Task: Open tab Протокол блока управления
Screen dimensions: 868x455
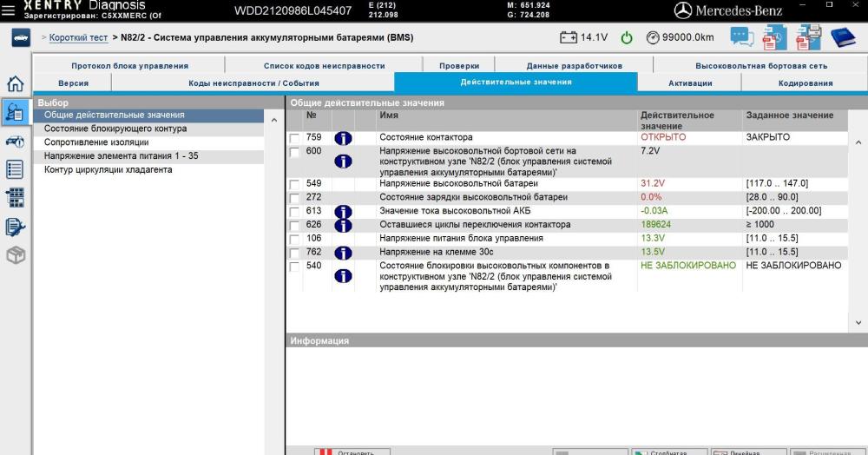Action: tap(129, 65)
